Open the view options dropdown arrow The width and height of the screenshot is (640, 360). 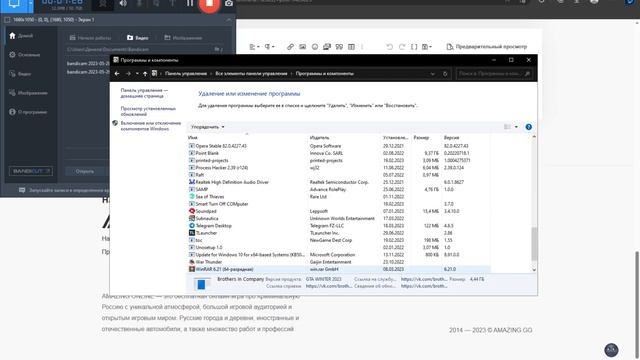(516, 127)
